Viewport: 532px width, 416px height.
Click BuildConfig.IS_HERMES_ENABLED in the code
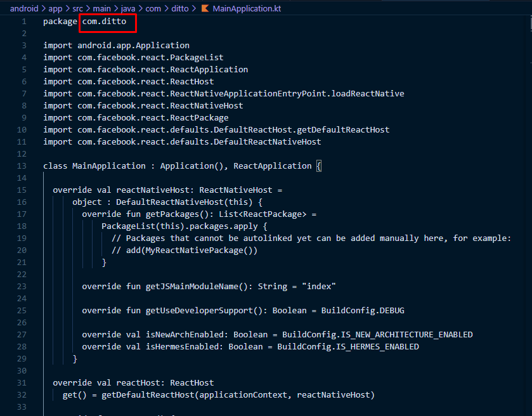pos(348,347)
